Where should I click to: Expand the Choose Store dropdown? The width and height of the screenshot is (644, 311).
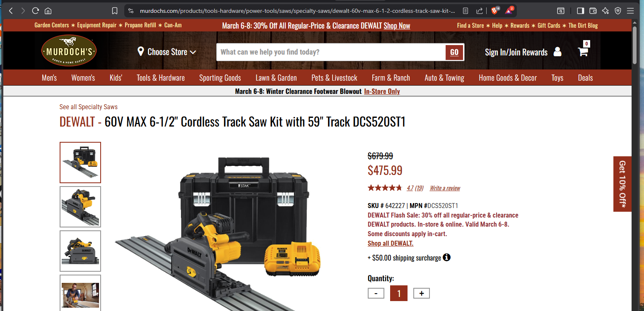(167, 52)
